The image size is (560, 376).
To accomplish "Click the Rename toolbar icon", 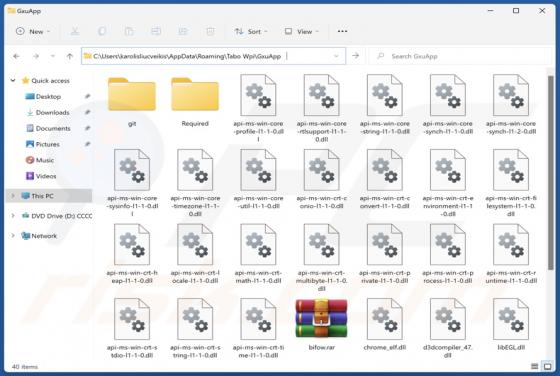I will 156,31.
